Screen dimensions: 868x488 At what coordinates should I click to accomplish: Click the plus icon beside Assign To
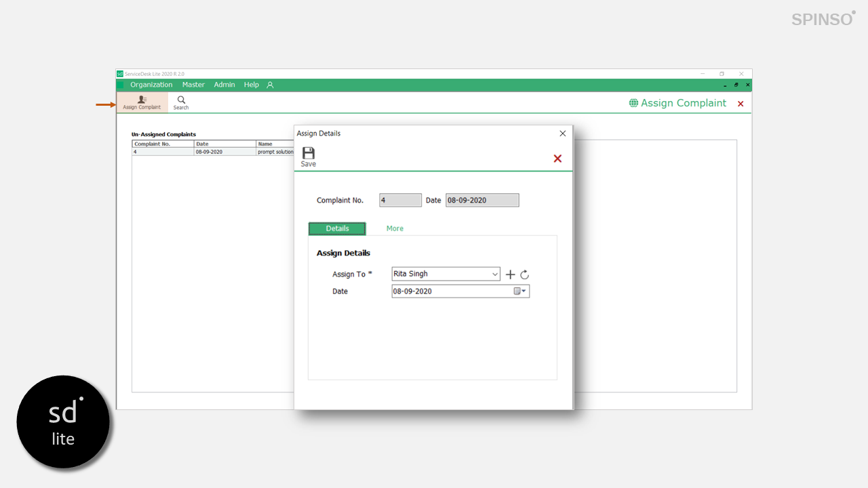click(x=511, y=274)
